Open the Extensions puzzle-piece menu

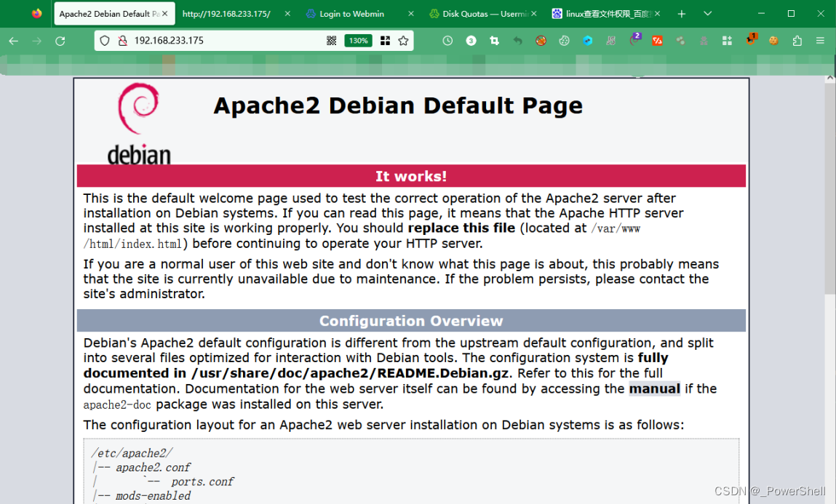tap(797, 41)
